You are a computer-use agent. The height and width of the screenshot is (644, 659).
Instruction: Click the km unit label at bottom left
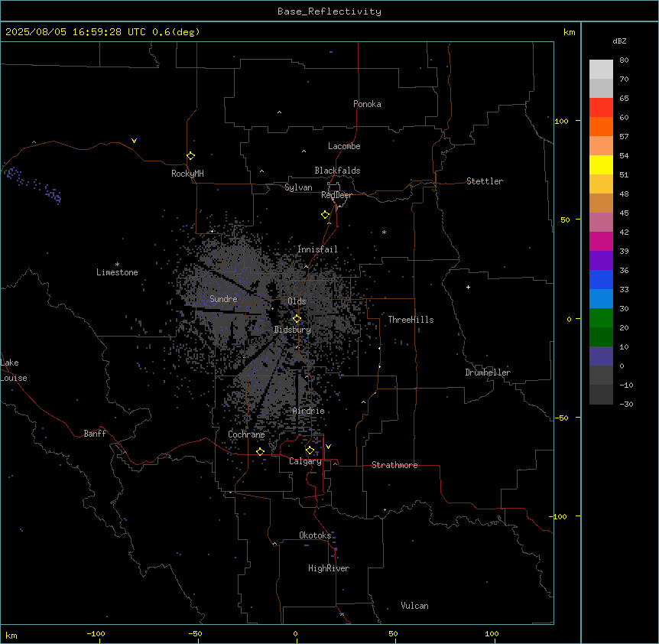[x=11, y=635]
